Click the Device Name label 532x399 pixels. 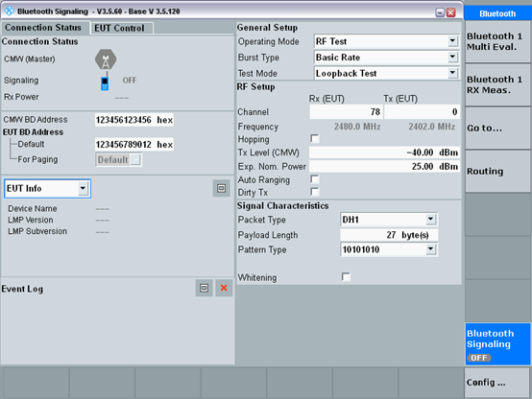point(33,208)
